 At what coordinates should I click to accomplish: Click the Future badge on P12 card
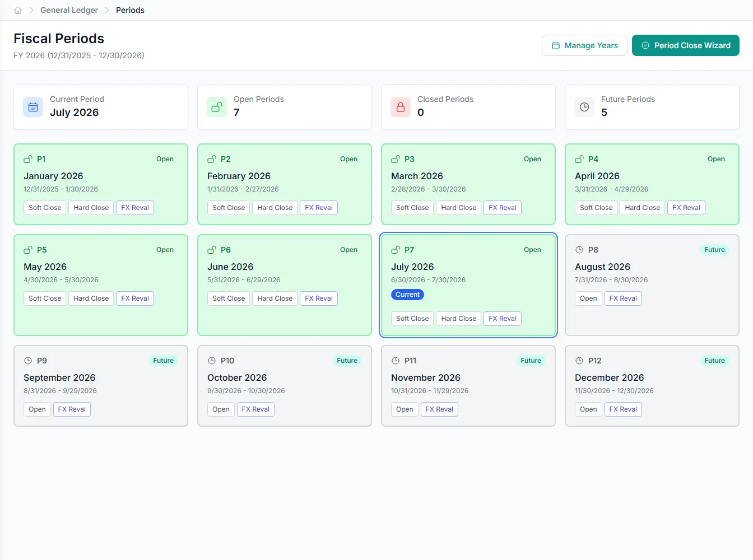coord(714,361)
